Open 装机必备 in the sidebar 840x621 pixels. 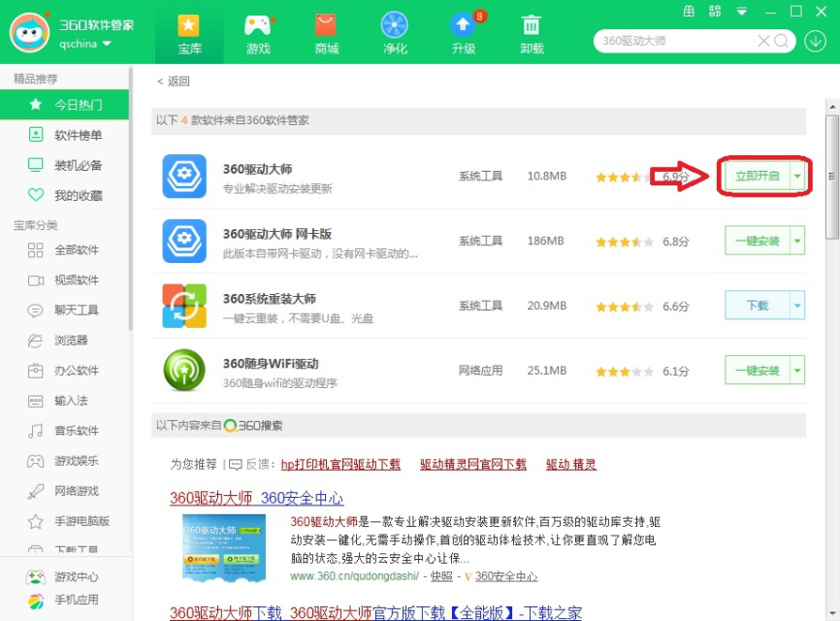[64, 165]
